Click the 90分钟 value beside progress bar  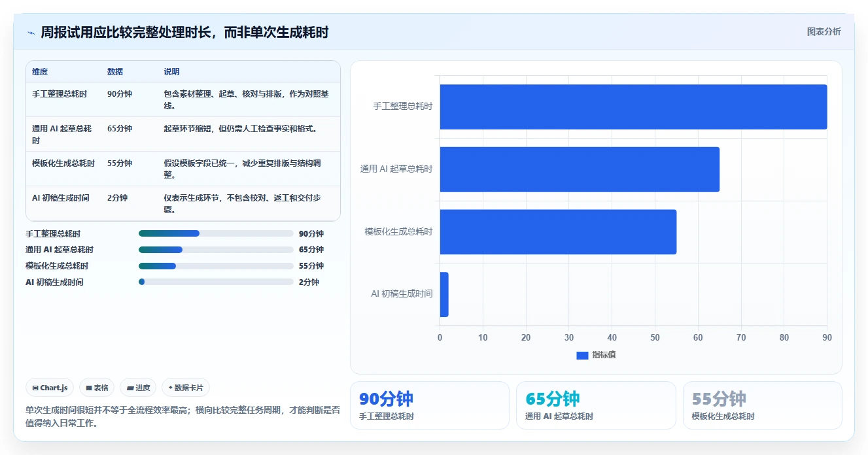311,233
